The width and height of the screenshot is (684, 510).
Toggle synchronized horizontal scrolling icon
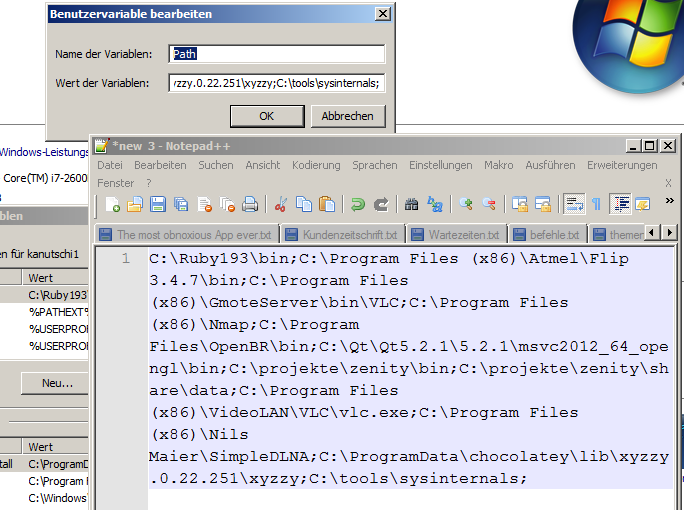point(543,204)
